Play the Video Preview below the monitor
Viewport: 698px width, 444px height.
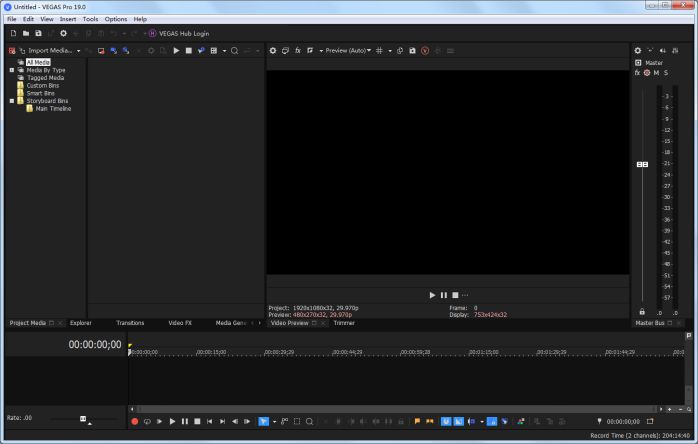(432, 295)
